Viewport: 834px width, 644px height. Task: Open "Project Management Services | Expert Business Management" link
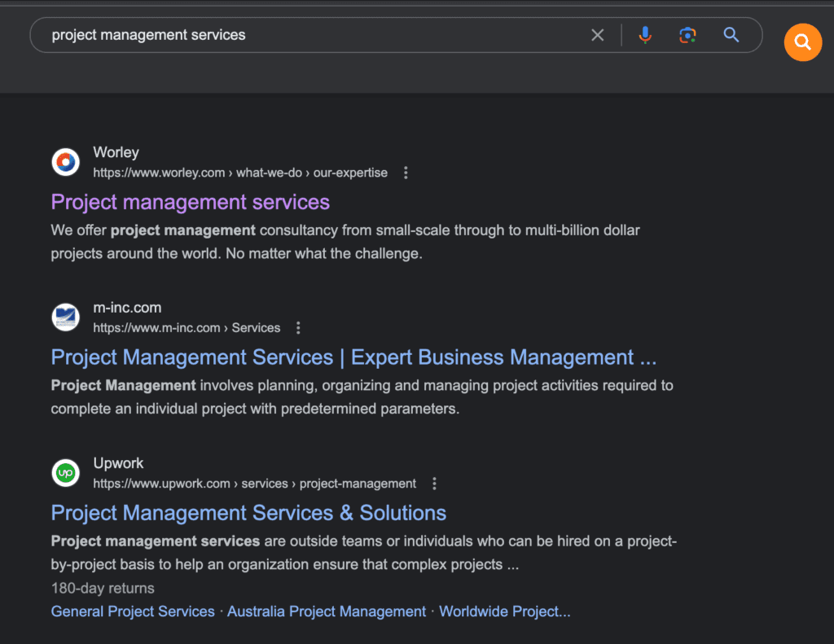pos(353,357)
